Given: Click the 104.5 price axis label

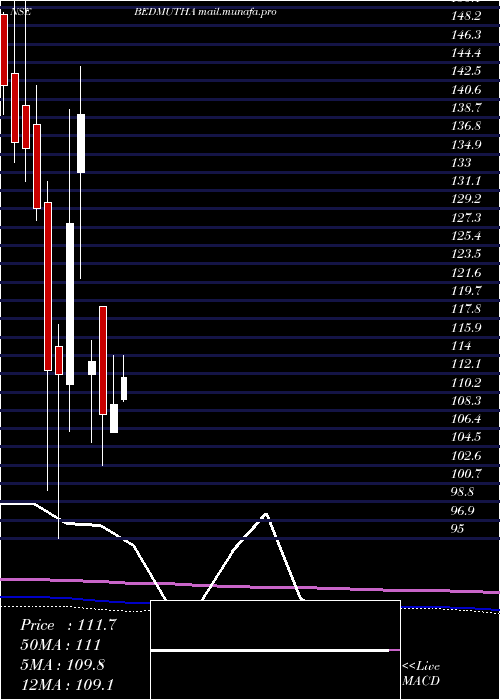Looking at the screenshot, I should click(466, 437).
